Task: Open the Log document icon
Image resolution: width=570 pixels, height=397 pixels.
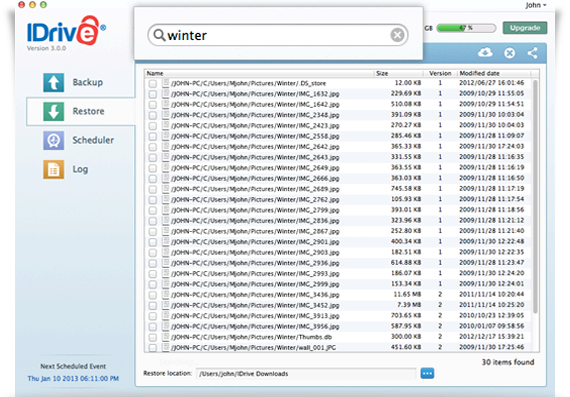Action: (x=53, y=169)
